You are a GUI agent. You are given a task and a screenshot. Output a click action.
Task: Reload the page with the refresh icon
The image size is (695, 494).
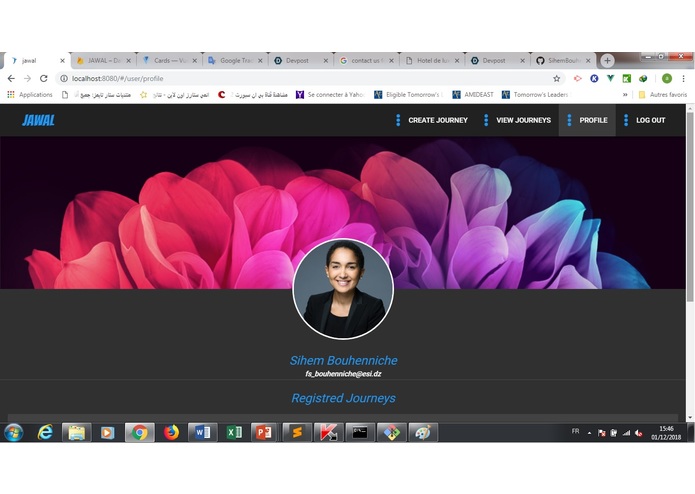tap(43, 78)
